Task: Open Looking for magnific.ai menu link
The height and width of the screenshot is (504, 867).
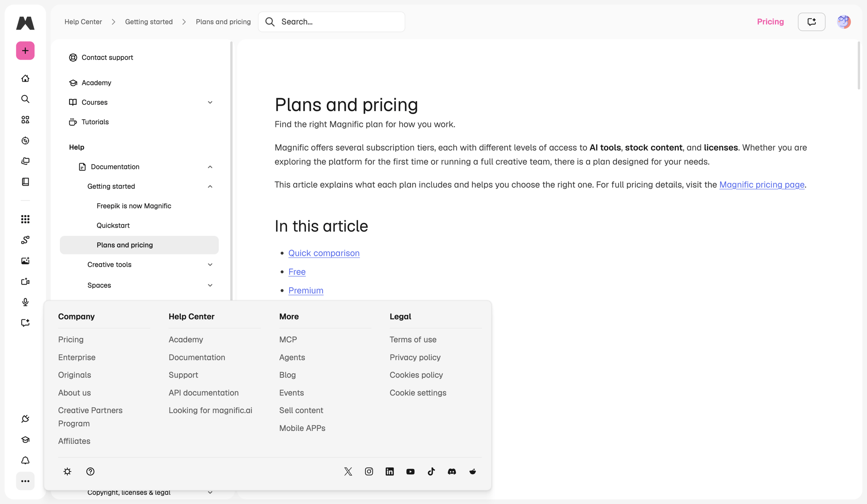Action: 210,410
